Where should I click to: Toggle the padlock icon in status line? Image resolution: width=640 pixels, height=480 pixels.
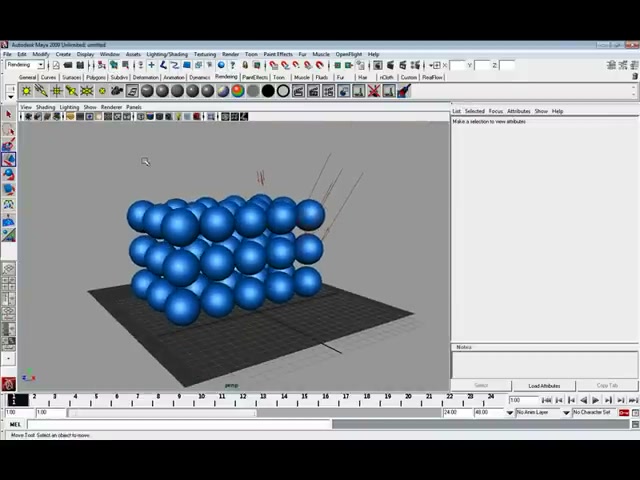click(x=245, y=65)
